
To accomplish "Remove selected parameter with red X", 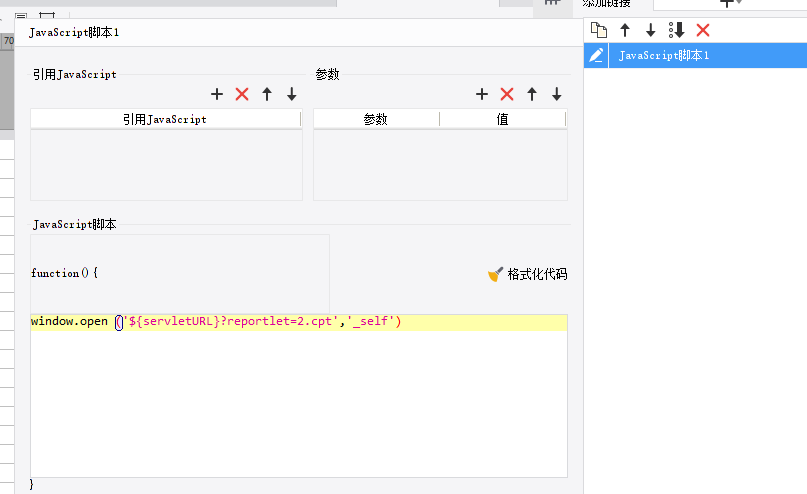I will [x=507, y=94].
